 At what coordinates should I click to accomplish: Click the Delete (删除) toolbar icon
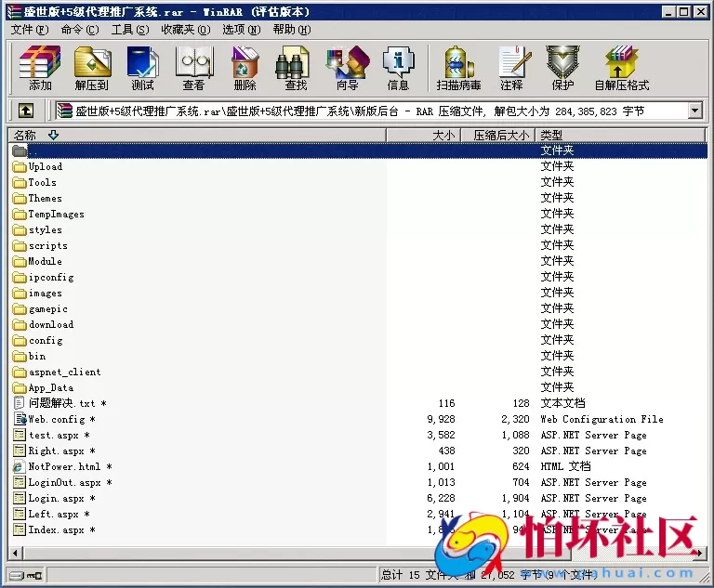[245, 68]
